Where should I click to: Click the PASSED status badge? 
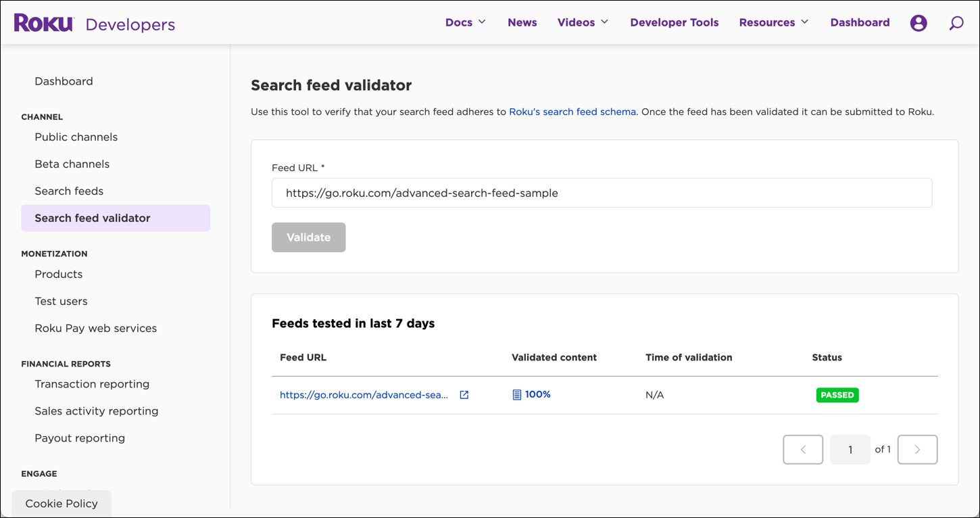click(x=837, y=394)
